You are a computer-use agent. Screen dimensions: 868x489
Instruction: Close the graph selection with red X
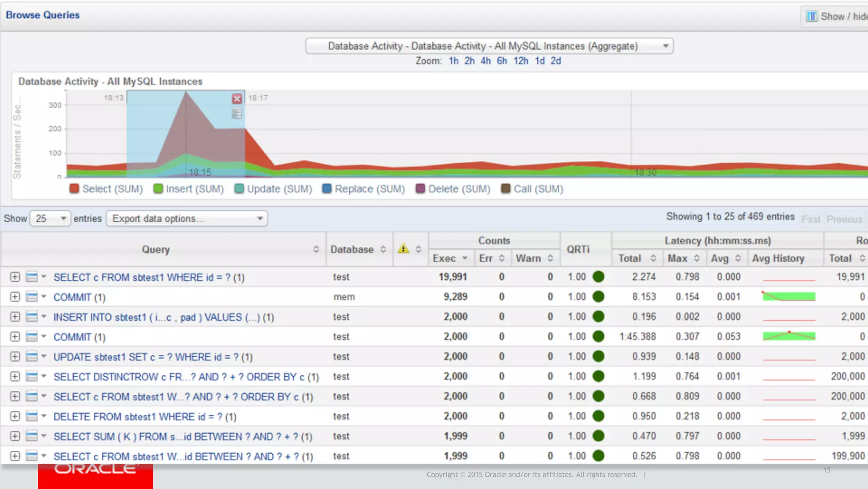click(x=237, y=99)
